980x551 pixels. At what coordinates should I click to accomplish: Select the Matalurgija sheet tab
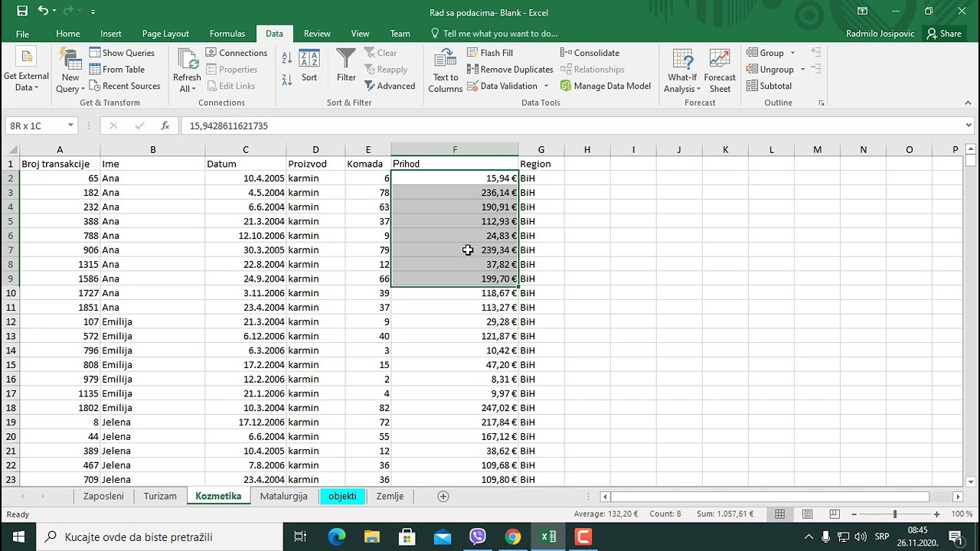(x=283, y=496)
